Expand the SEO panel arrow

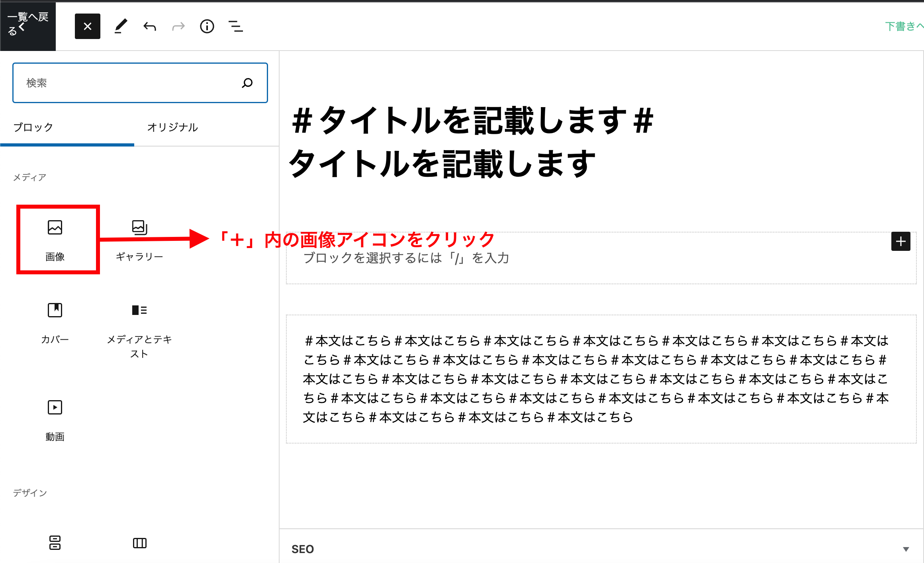tap(906, 549)
